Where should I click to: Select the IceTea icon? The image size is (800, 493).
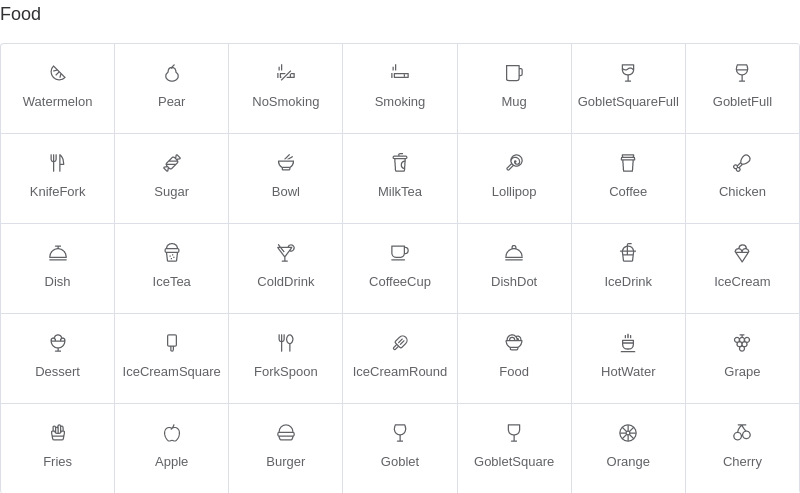click(x=172, y=253)
